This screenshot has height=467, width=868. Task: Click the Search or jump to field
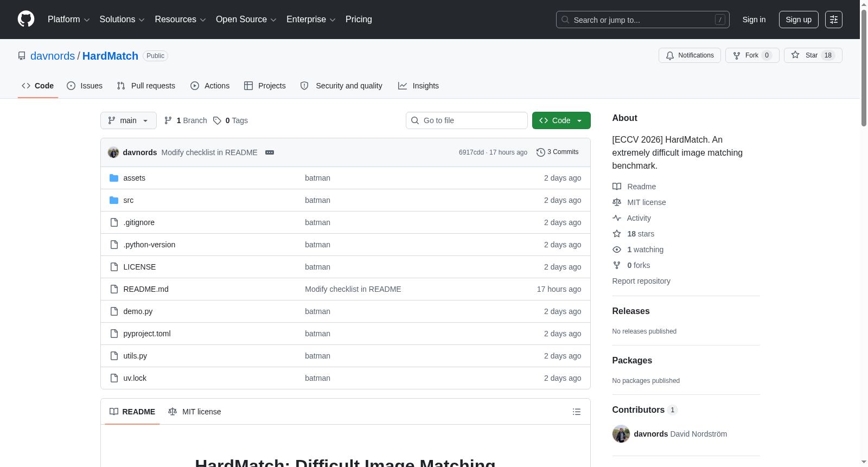pyautogui.click(x=643, y=20)
